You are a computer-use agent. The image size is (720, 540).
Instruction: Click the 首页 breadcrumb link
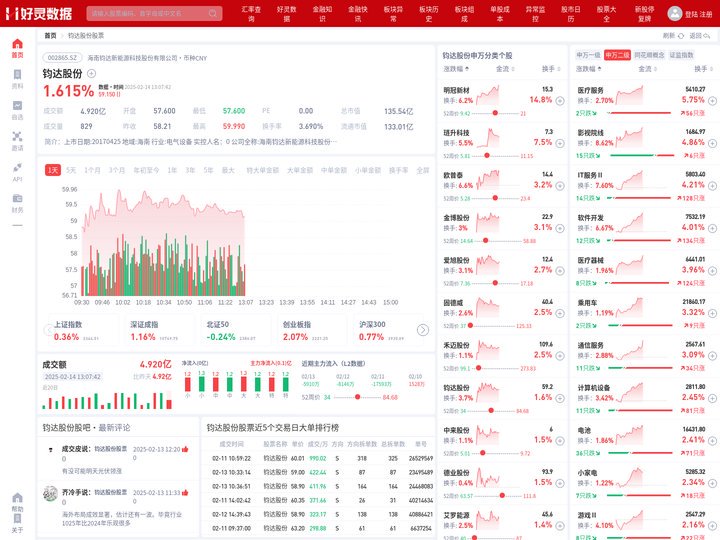50,35
